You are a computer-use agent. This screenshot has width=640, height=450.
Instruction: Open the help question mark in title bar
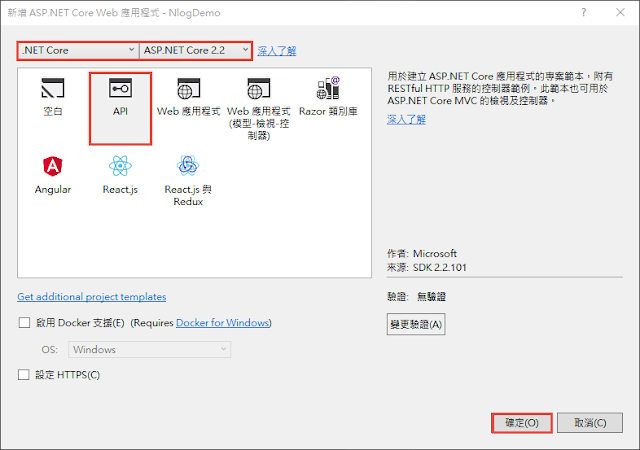[584, 13]
